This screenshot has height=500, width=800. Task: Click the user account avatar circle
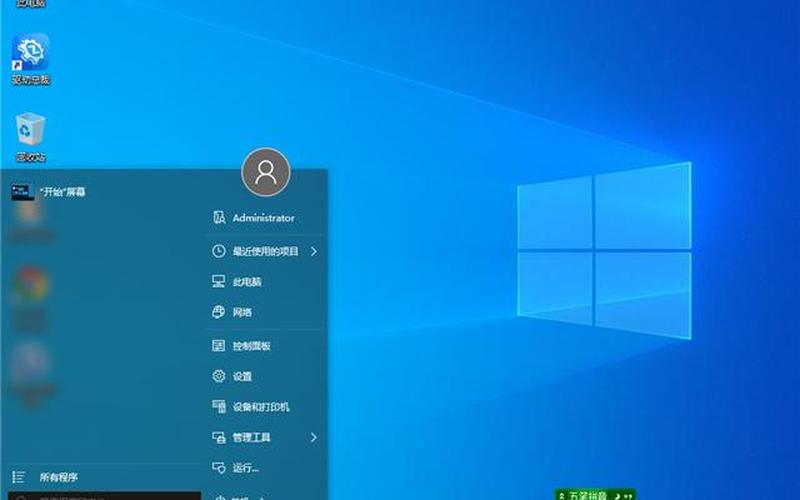coord(266,172)
